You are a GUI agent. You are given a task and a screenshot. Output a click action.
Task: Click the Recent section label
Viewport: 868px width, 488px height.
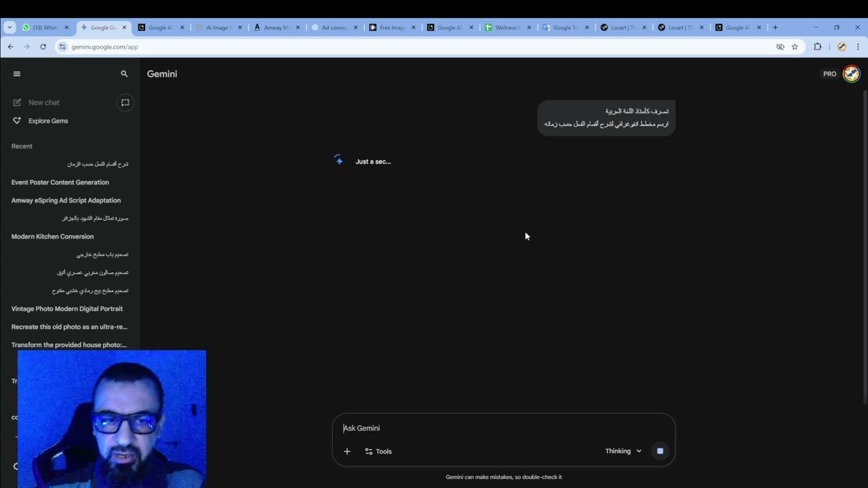tap(22, 146)
